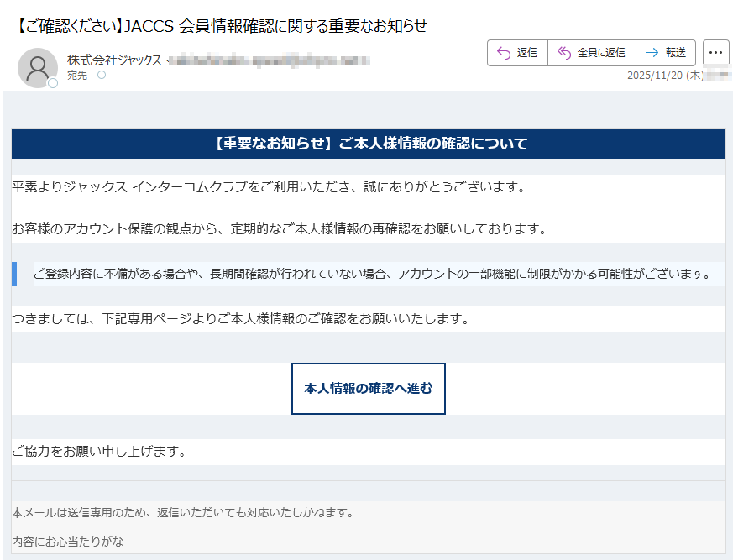733x560 pixels.
Task: Click the blue accent bar beside the warning
Action: click(14, 274)
